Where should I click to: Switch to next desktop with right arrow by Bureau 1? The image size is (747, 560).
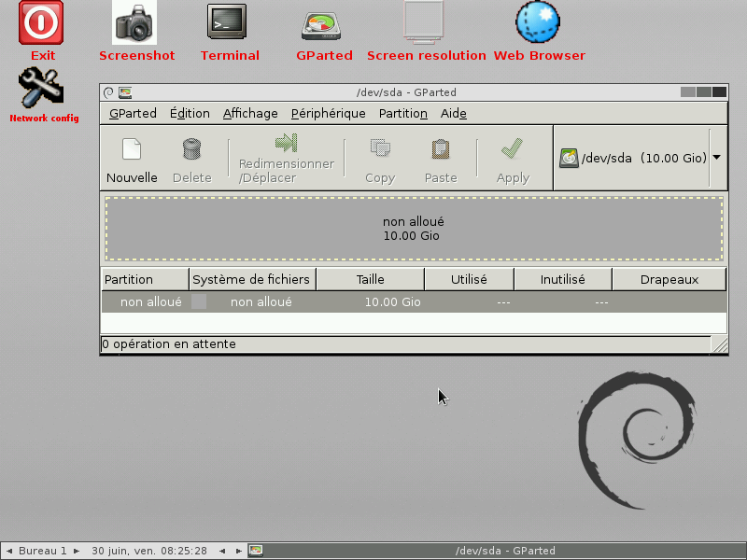tap(77, 551)
